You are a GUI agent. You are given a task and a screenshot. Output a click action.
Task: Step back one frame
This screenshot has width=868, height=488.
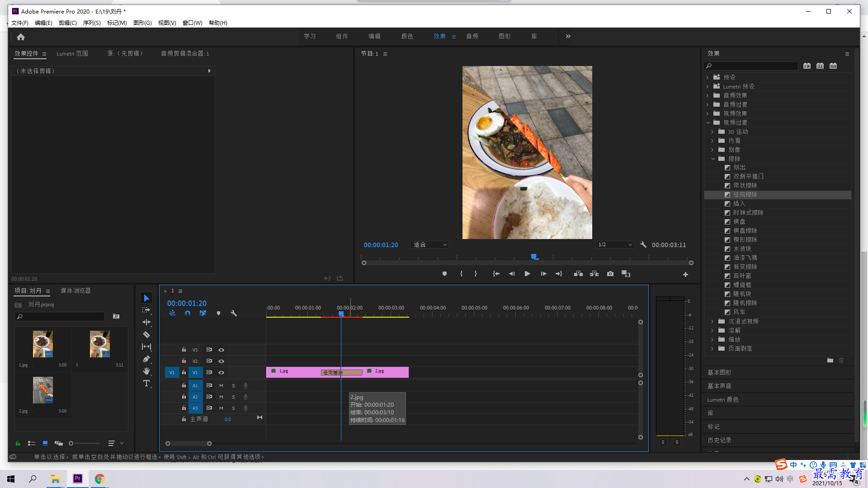[x=512, y=274]
